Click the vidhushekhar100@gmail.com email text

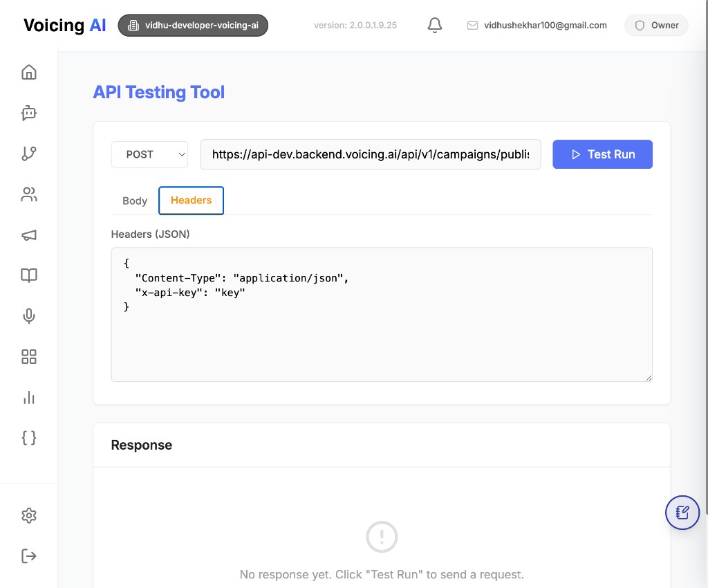tap(546, 26)
